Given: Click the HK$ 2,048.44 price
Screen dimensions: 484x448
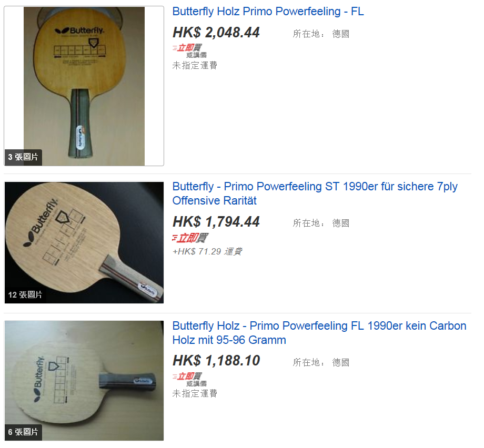Looking at the screenshot, I should 216,33.
